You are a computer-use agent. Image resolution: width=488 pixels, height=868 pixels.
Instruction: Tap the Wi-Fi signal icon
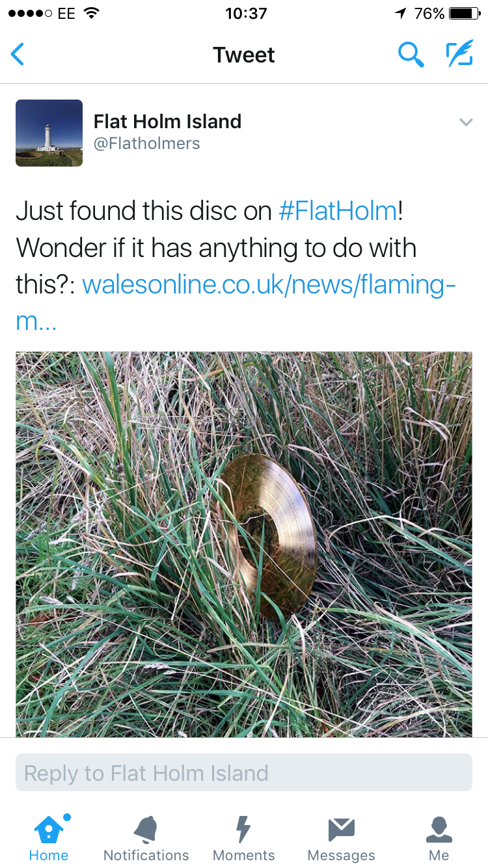click(x=92, y=13)
